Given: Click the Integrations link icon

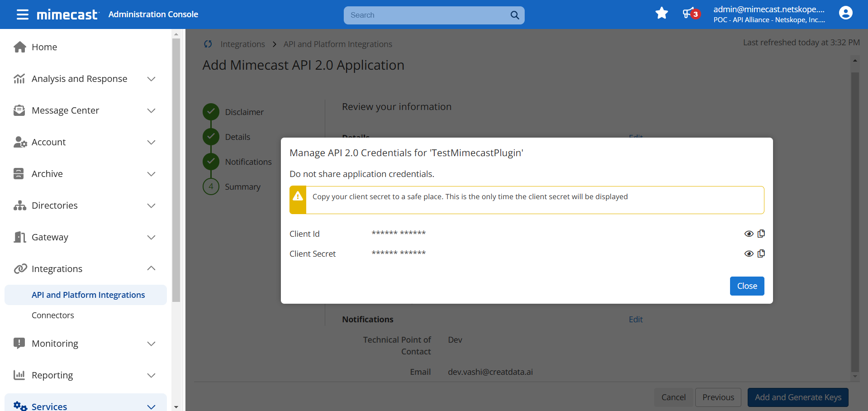Looking at the screenshot, I should coord(20,269).
